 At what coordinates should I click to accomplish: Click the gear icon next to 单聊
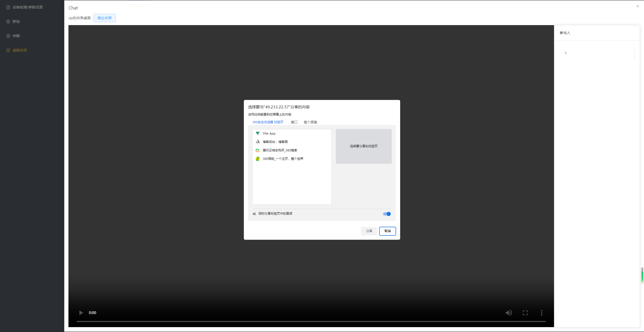click(x=8, y=36)
